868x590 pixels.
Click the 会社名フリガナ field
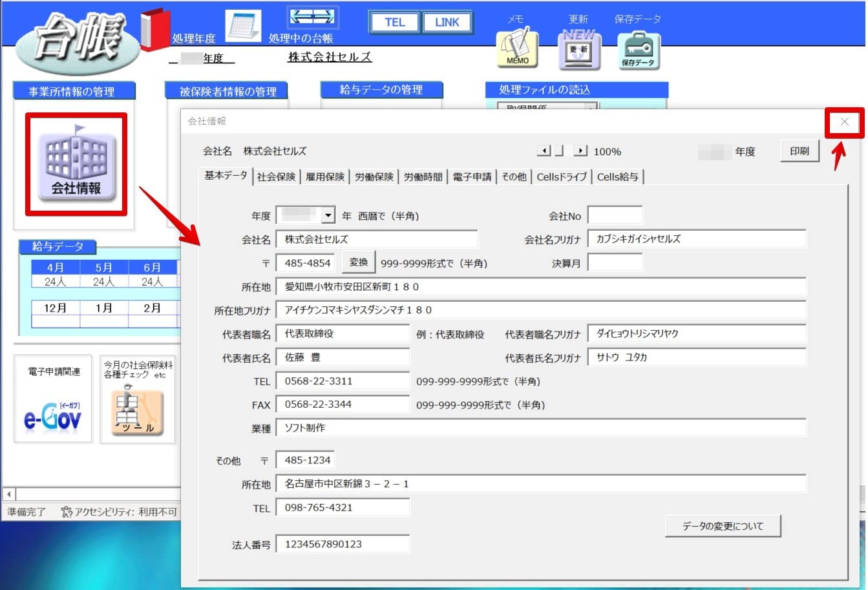[x=697, y=238]
